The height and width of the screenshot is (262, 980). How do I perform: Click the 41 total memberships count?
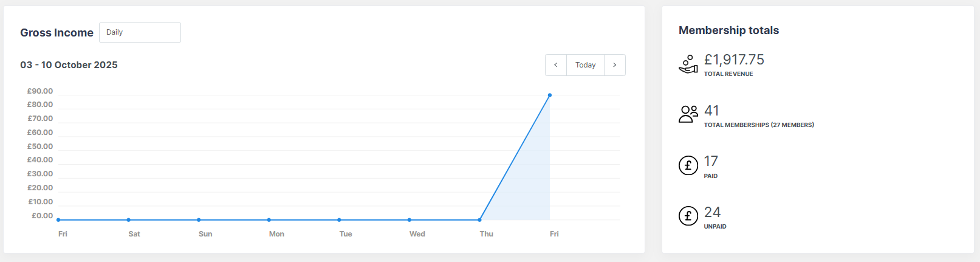[711, 111]
